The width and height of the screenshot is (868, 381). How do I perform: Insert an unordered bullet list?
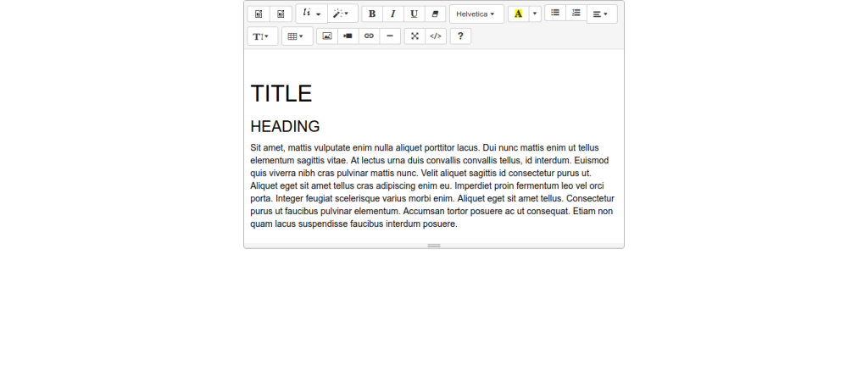tap(555, 13)
